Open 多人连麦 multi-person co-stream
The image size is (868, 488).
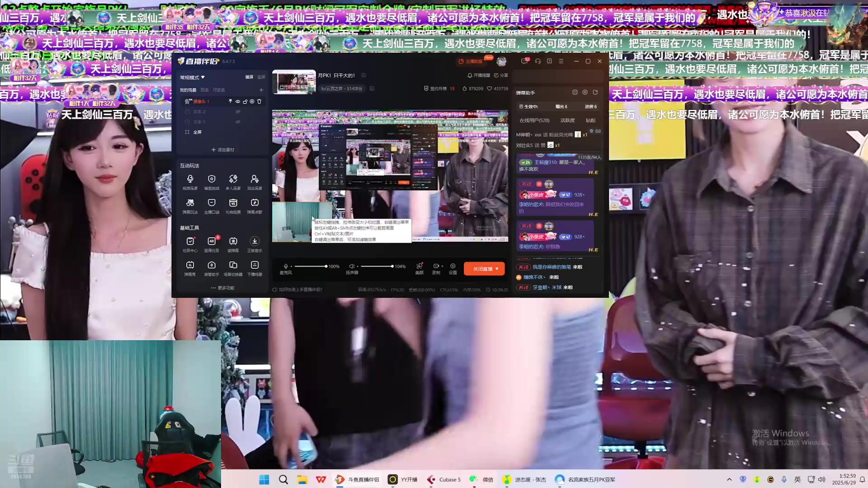tap(233, 182)
